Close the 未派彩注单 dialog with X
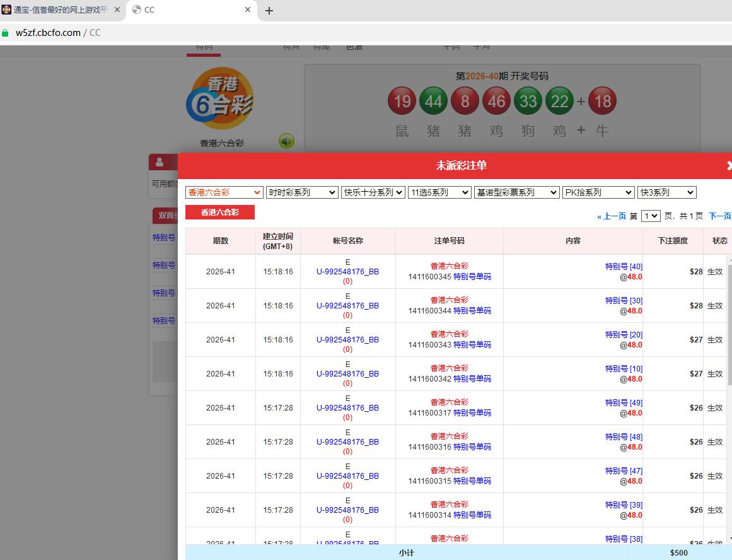The image size is (732, 560). tap(728, 166)
